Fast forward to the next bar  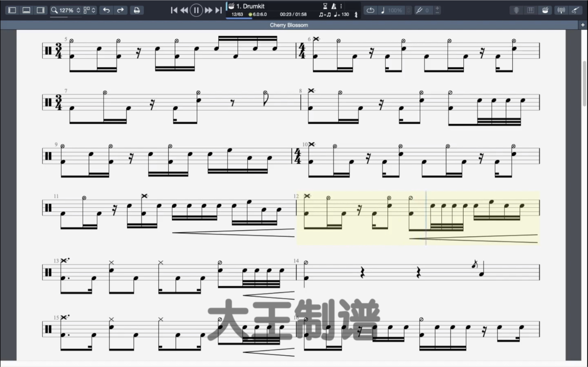(208, 10)
